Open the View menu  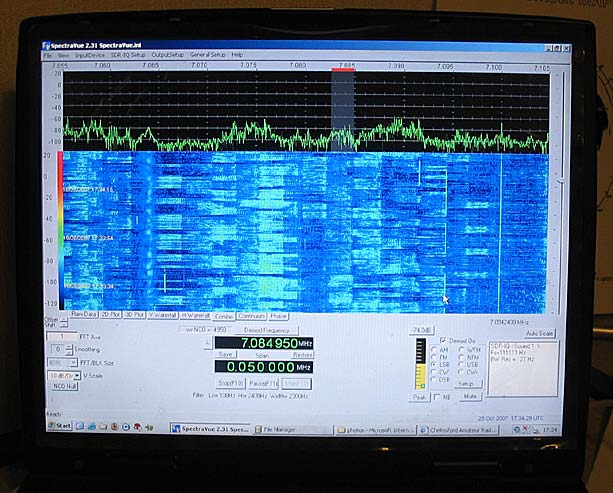tap(63, 56)
